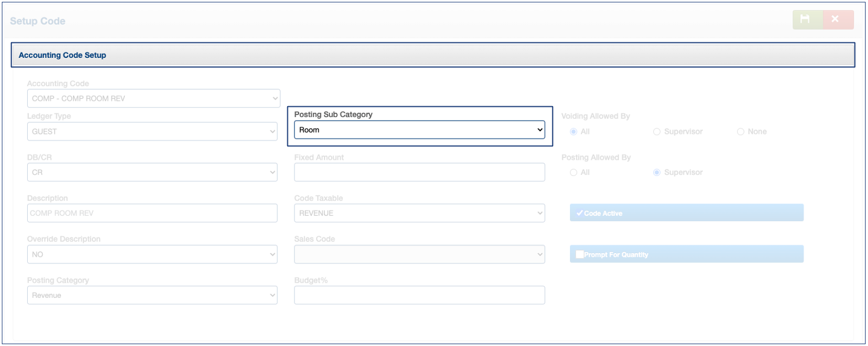Click the Fixed Amount input field
This screenshot has width=868, height=346.
click(419, 172)
